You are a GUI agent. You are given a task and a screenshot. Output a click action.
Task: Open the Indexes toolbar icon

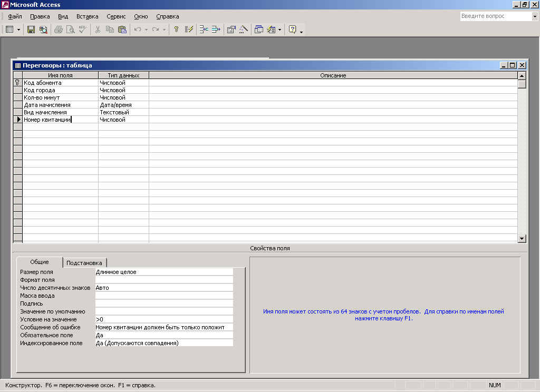pyautogui.click(x=189, y=30)
